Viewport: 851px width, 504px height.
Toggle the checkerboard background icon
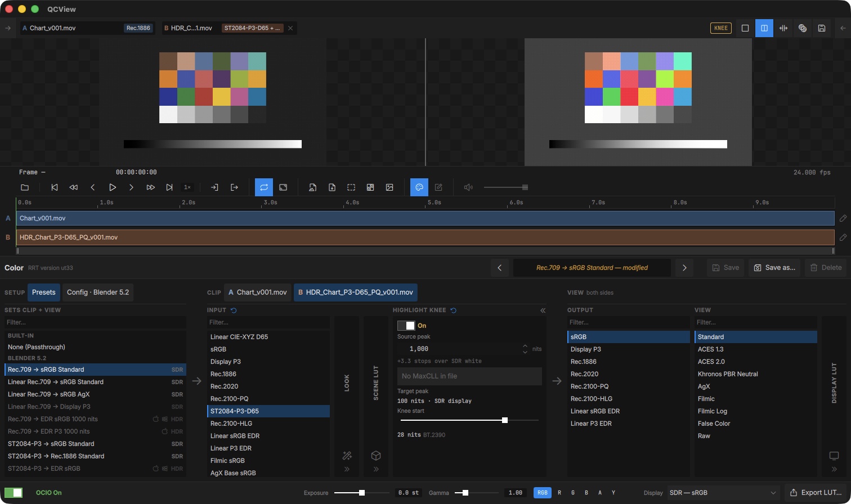tap(370, 187)
